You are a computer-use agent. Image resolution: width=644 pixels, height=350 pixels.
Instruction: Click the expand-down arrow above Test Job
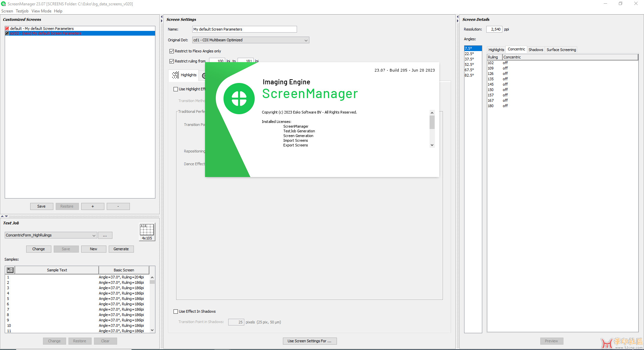(6, 216)
